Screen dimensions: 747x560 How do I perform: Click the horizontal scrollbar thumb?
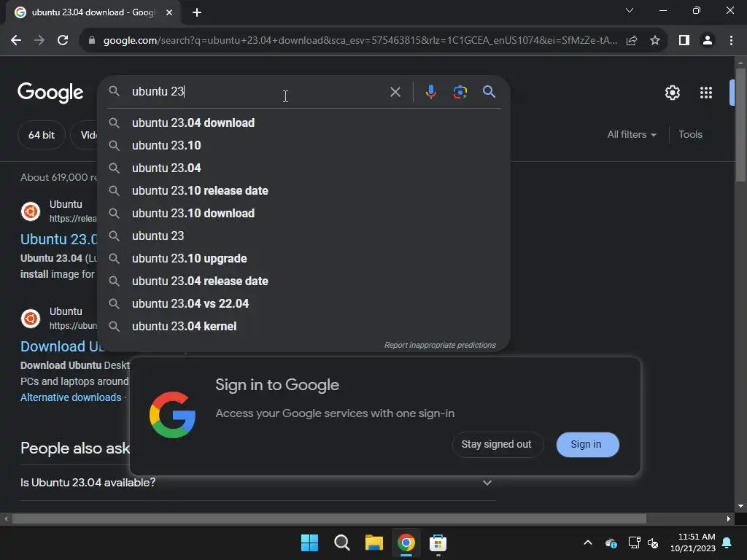[329, 518]
